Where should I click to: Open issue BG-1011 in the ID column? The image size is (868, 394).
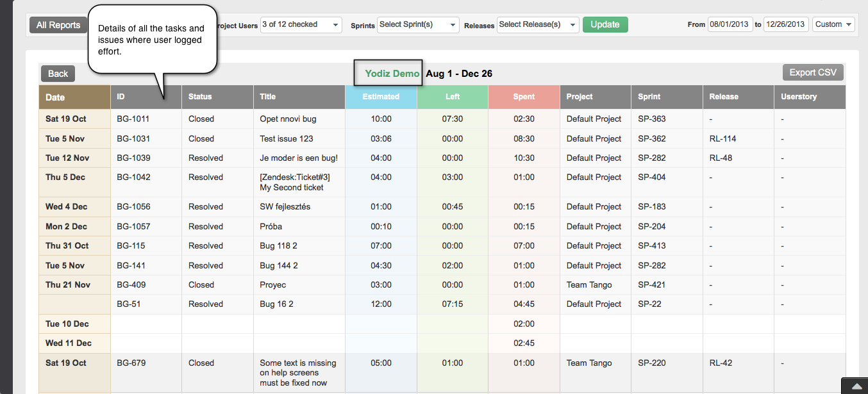(x=133, y=119)
